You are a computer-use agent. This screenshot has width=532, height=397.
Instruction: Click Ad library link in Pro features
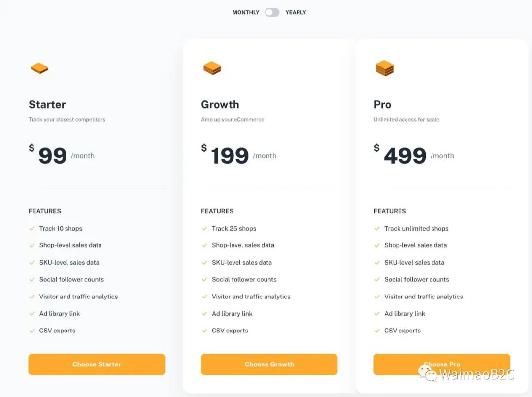405,314
